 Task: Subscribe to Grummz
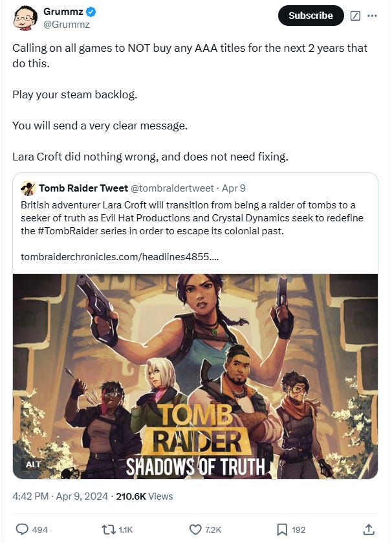tap(310, 16)
